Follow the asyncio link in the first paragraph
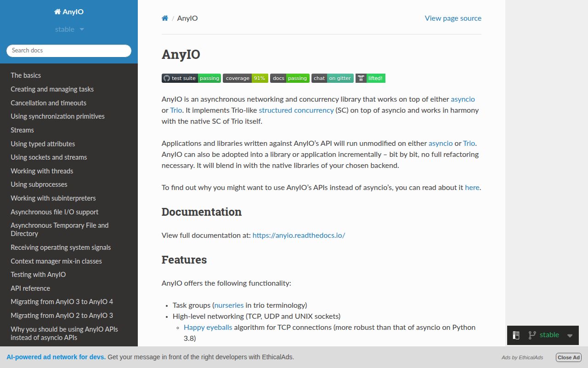The height and width of the screenshot is (368, 588). pyautogui.click(x=463, y=99)
